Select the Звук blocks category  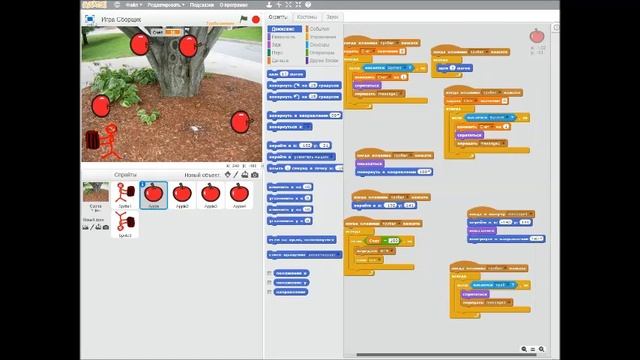click(x=284, y=44)
